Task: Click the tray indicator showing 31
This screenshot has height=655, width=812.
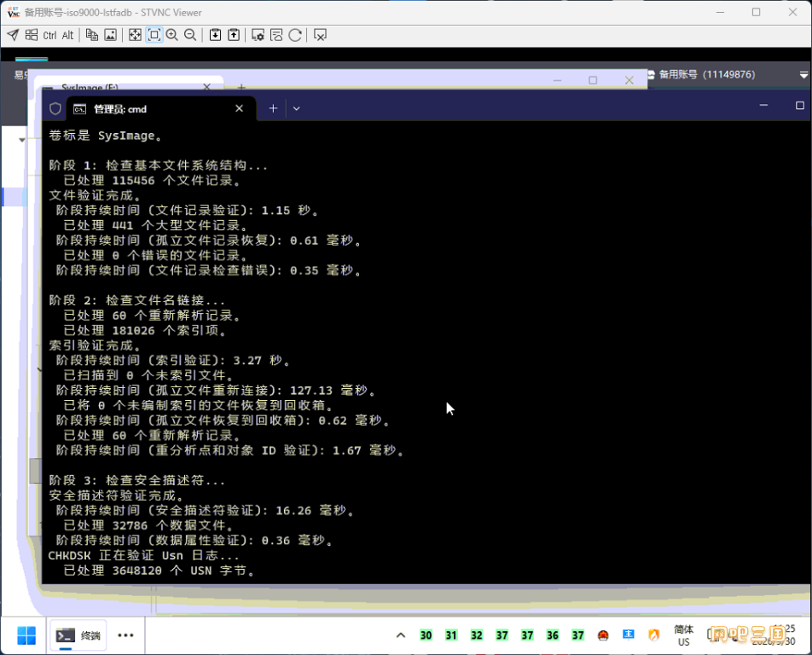Action: pyautogui.click(x=451, y=635)
